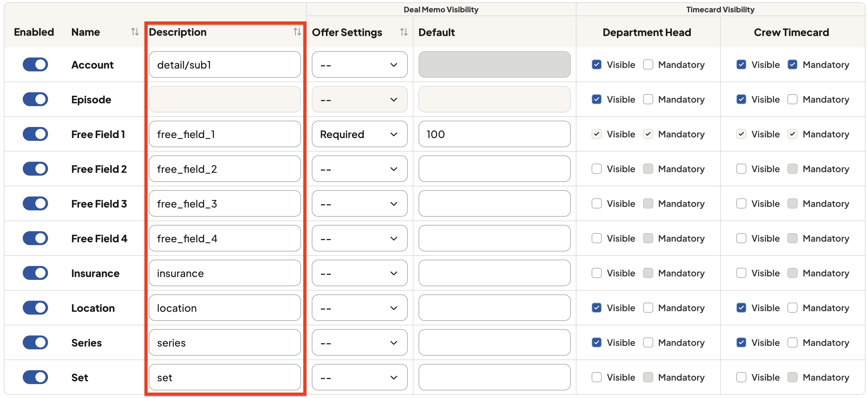The image size is (868, 398).
Task: Click Description column sort arrows
Action: tap(297, 32)
